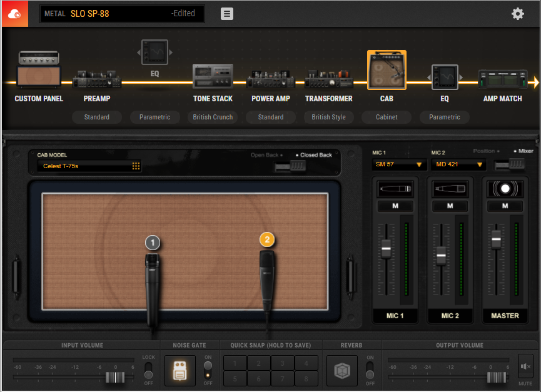Screen dimensions: 541x392
Task: Select the EQ module before Tone Stack
Action: 154,52
